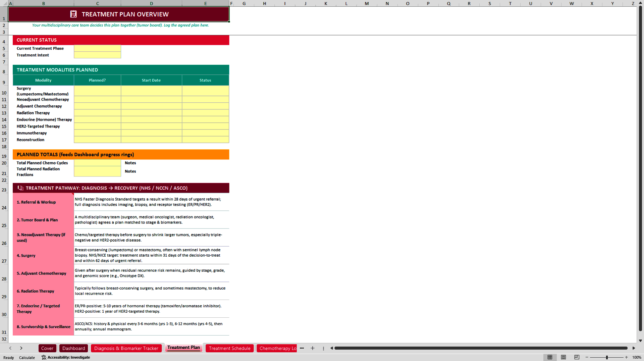Image resolution: width=644 pixels, height=361 pixels.
Task: Click the TREATMENT PLAN OVERVIEW title cell
Action: click(119, 14)
